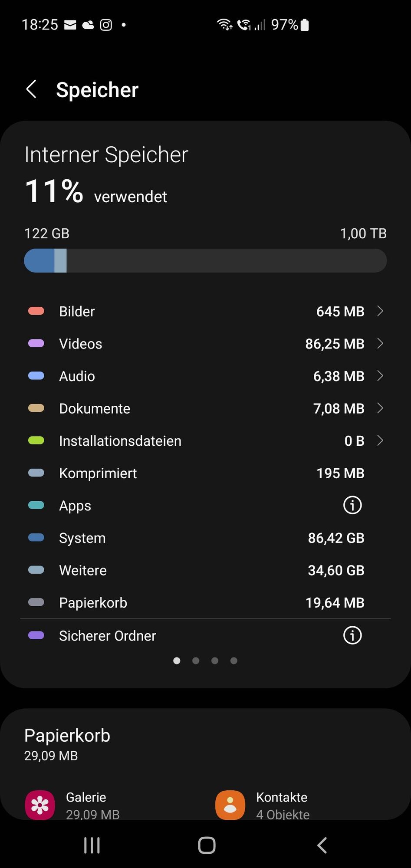
Task: Tap the purple Videos category icon
Action: click(36, 343)
